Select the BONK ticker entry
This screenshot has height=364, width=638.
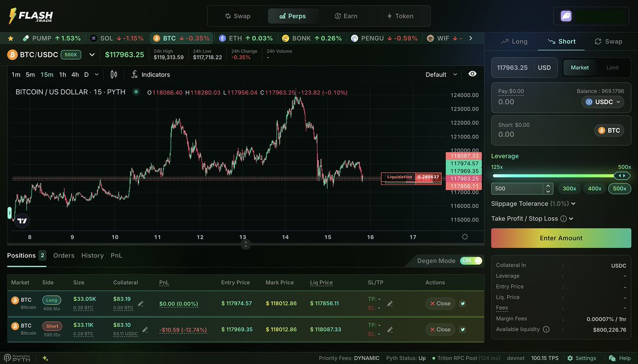click(312, 38)
